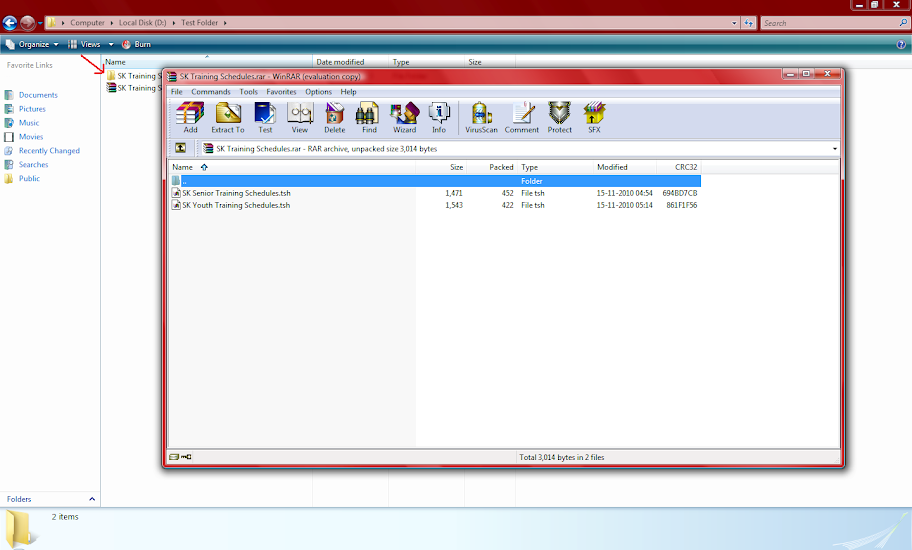
Task: Click the Explorer Search input field
Action: [829, 23]
